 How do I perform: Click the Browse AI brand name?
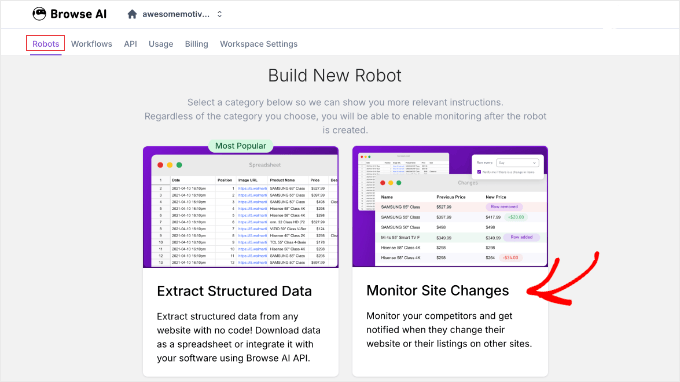tap(78, 14)
